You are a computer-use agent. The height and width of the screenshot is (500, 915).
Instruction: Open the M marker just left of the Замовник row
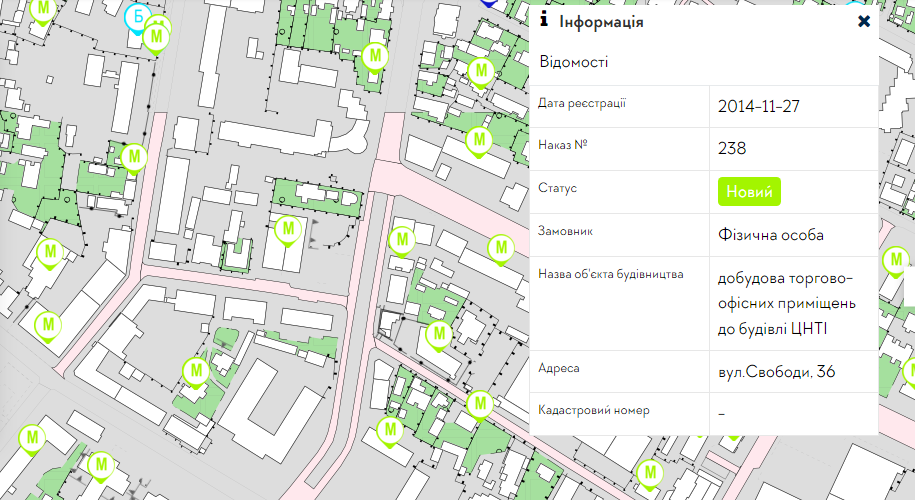[500, 247]
